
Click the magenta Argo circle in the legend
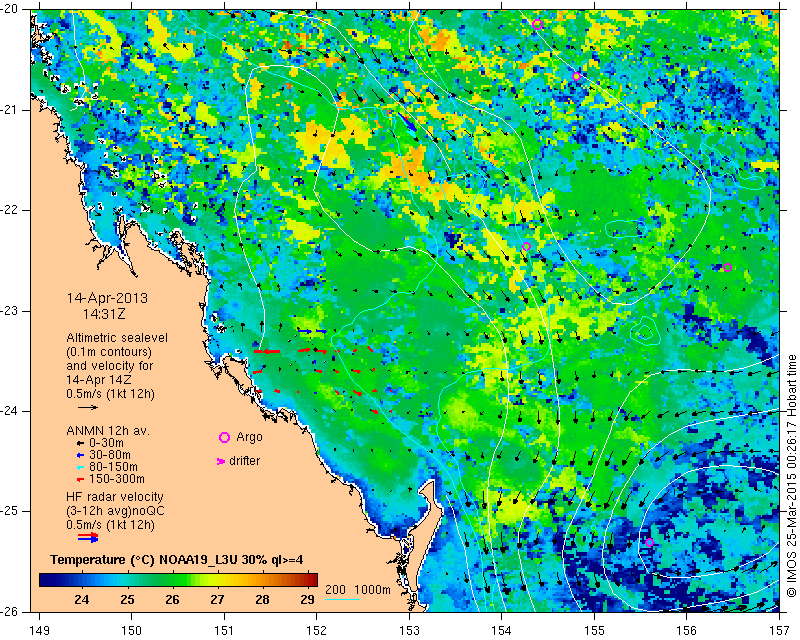(x=224, y=437)
